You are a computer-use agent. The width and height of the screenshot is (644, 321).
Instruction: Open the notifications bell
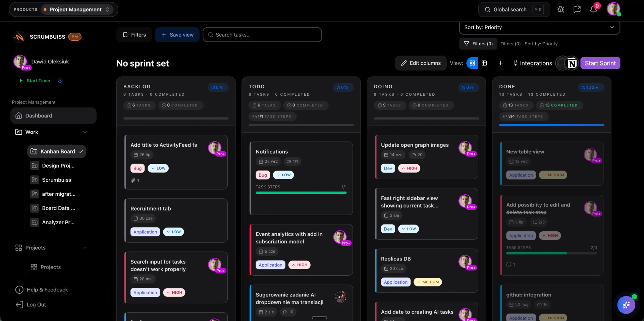coord(593,9)
